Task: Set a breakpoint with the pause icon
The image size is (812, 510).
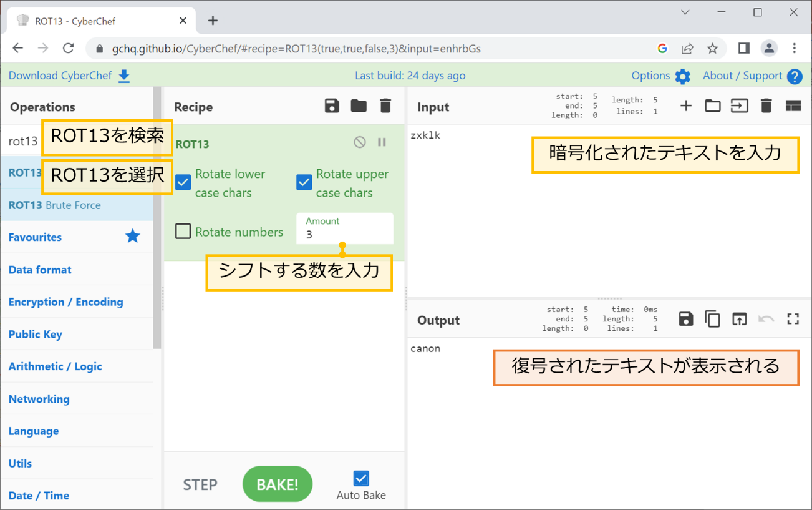Action: click(382, 142)
